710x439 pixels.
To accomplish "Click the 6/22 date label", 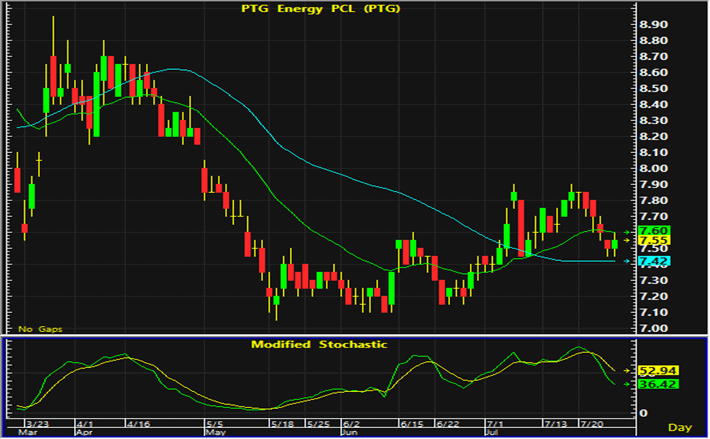I will [x=448, y=424].
